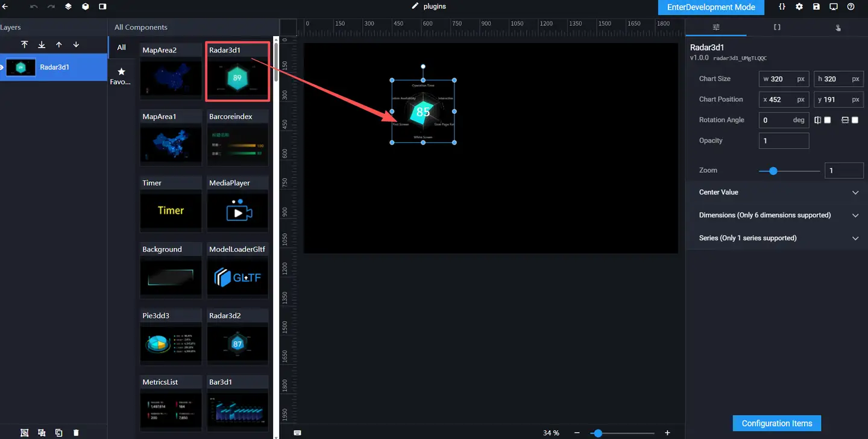Delete layer using the trash icon
This screenshot has height=439, width=868.
pyautogui.click(x=76, y=432)
